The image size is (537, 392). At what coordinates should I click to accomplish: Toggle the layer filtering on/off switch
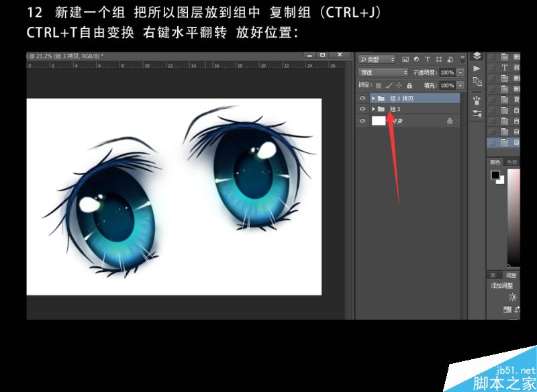(x=462, y=58)
